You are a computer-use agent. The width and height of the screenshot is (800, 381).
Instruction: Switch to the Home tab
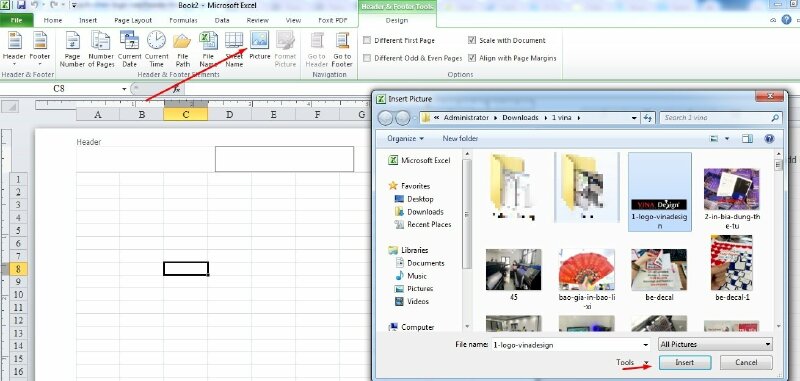53,20
